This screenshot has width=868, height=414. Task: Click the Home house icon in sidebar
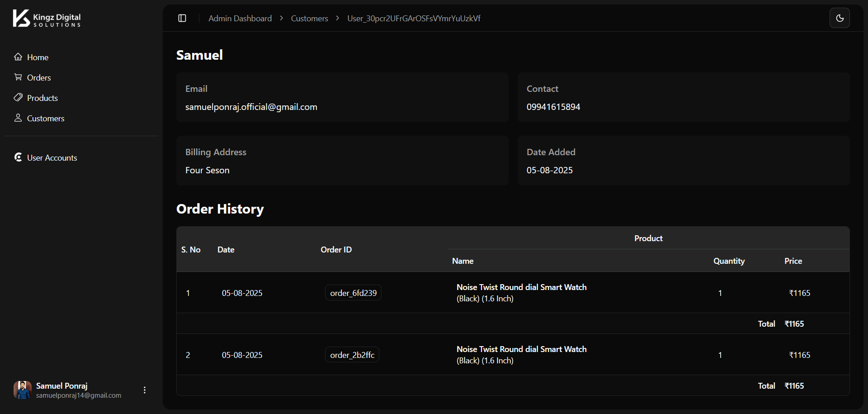[x=18, y=57]
